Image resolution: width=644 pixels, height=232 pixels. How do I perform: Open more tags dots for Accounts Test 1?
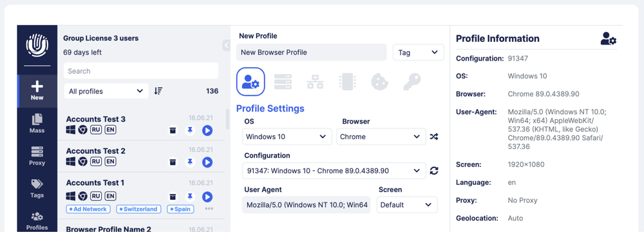[209, 209]
